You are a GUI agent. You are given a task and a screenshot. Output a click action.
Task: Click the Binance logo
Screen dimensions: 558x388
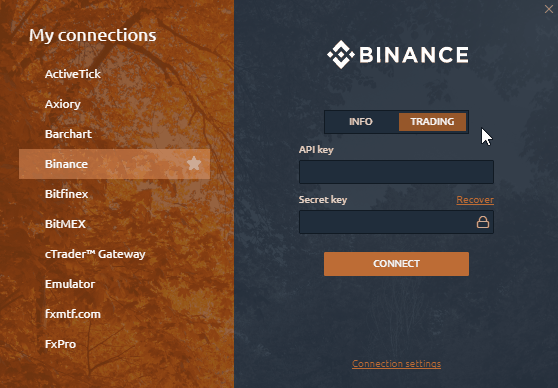(398, 54)
